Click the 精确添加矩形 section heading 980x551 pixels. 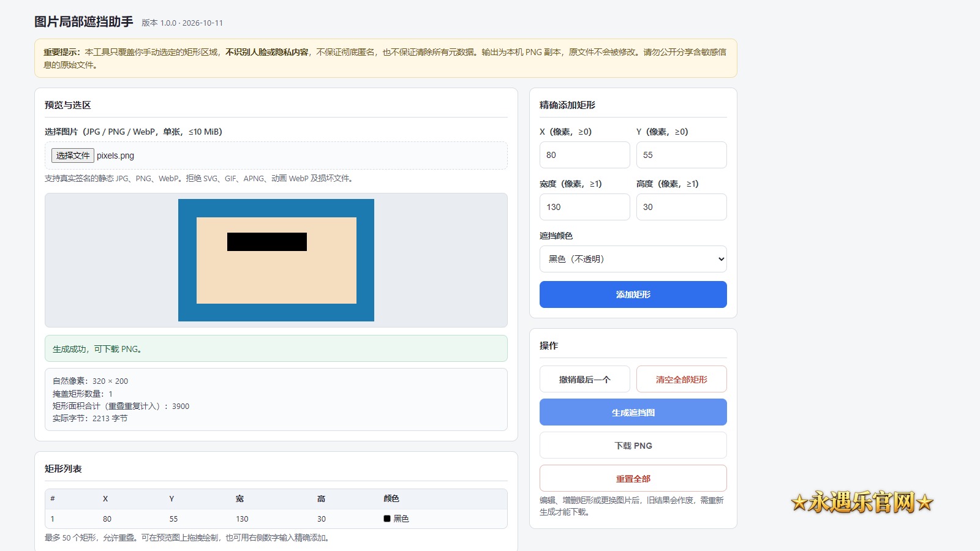coord(567,105)
